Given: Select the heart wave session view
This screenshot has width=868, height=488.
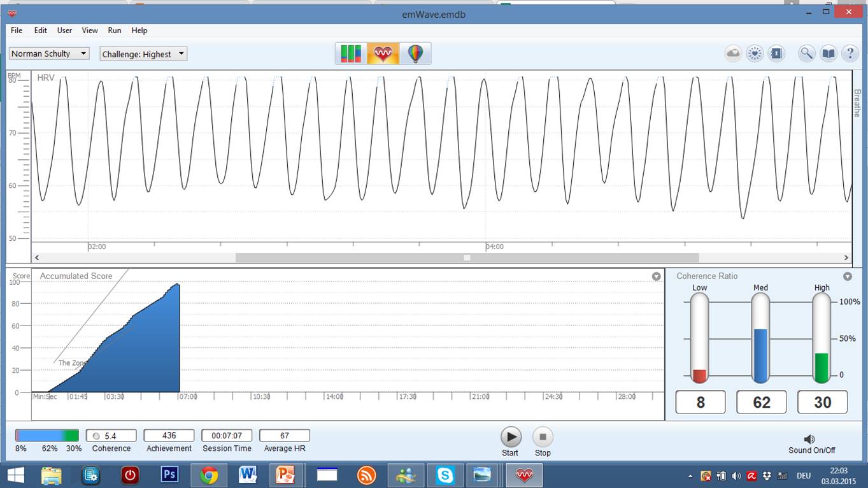Looking at the screenshot, I should 383,54.
